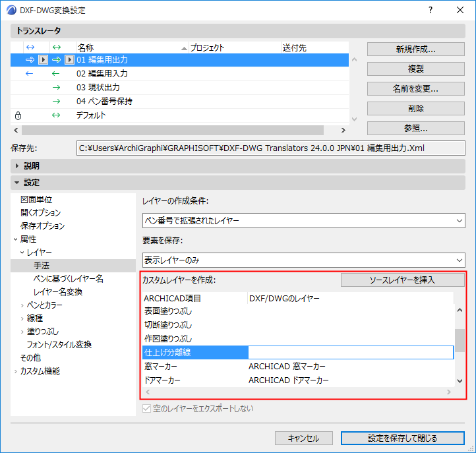Select 切断塗りつぶし row in custom layers

298,325
